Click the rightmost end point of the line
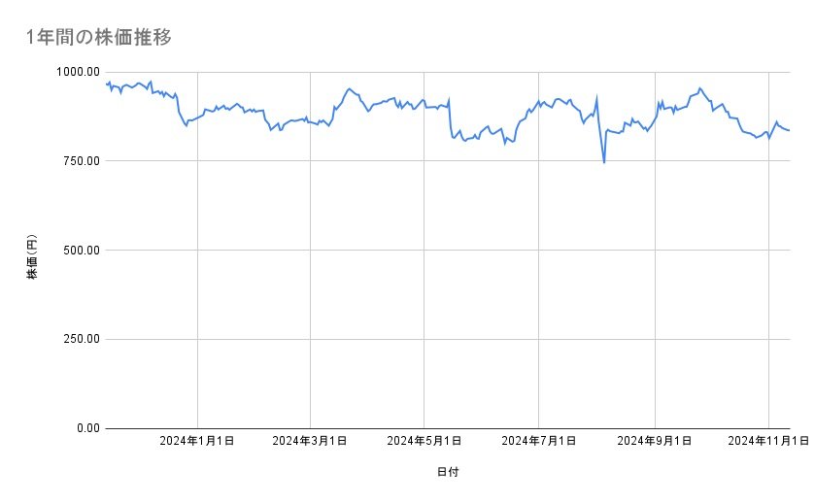This screenshot has width=815, height=504. tap(790, 130)
